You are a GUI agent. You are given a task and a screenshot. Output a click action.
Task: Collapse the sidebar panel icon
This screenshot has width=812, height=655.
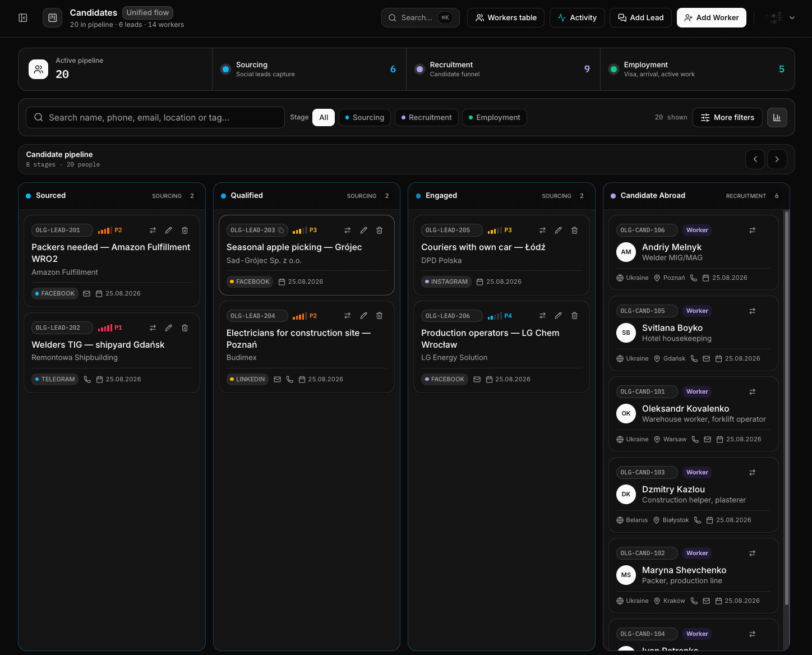point(23,18)
